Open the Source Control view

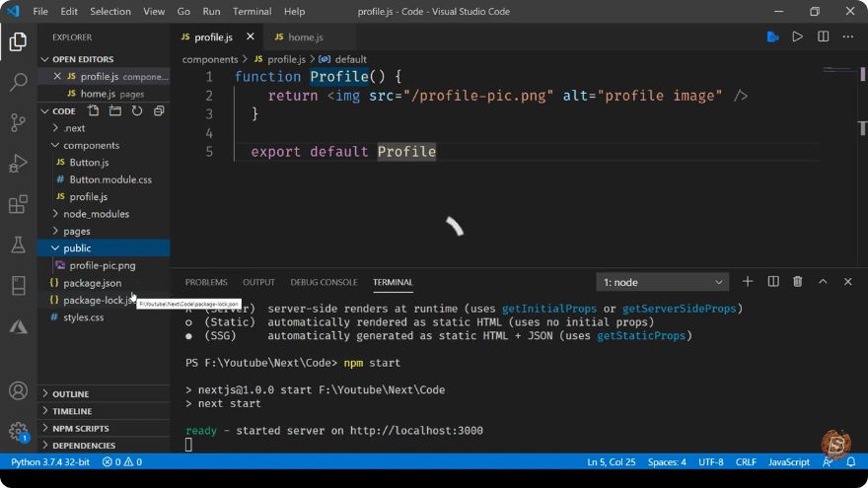click(x=19, y=123)
